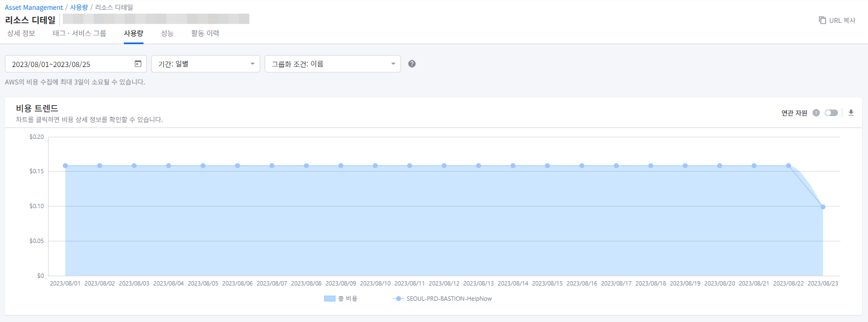Toggle SEOUL-PRD-BASTION-HelpNow legend series
Viewport: 868px width, 322px height.
click(443, 299)
